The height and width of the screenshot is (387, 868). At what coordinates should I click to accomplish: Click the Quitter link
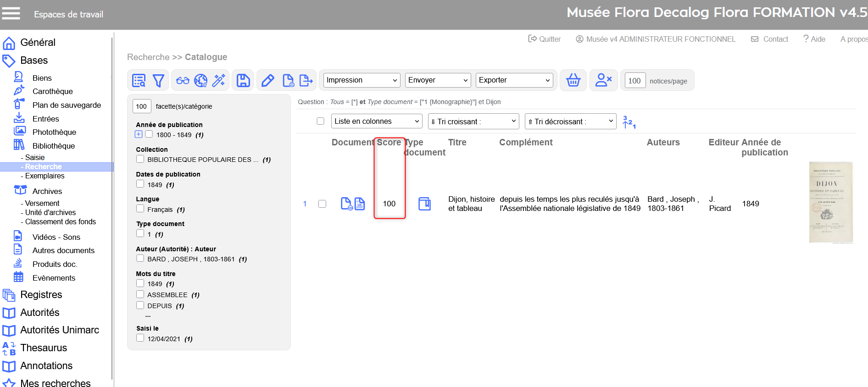click(x=545, y=39)
